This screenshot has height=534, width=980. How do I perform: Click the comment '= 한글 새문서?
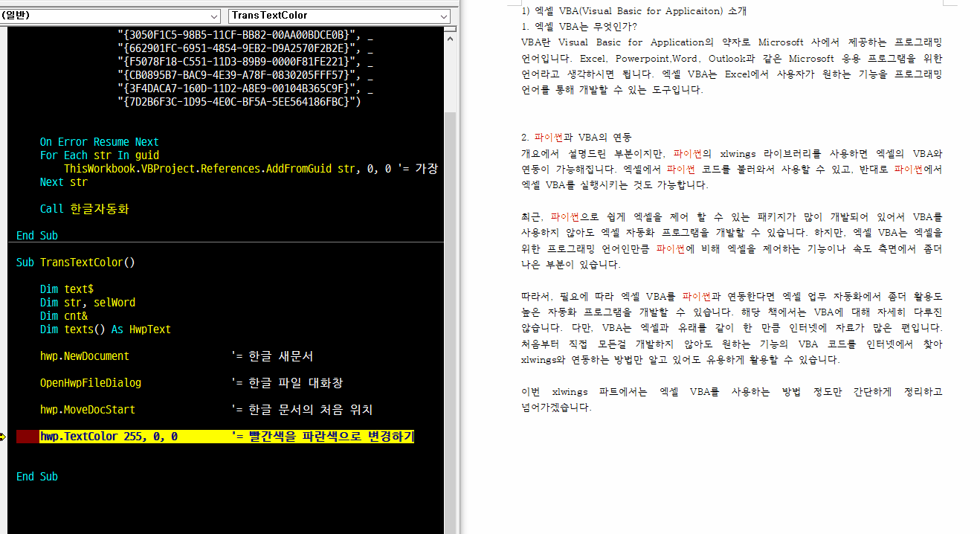pos(272,356)
